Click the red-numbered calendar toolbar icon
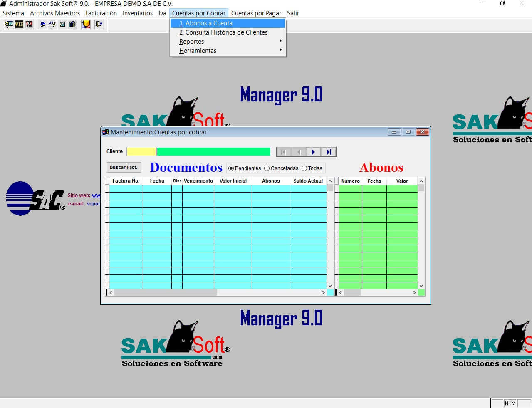 (29, 25)
